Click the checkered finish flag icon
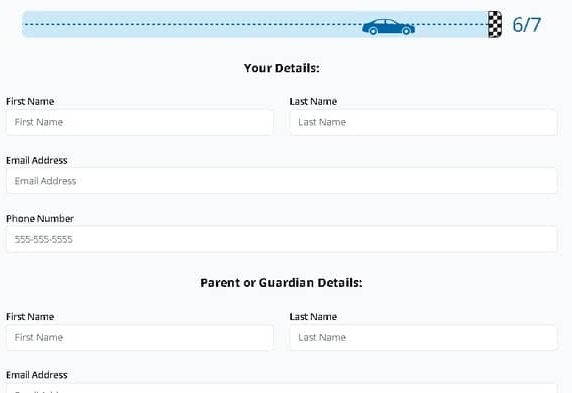572x393 pixels. (x=495, y=24)
